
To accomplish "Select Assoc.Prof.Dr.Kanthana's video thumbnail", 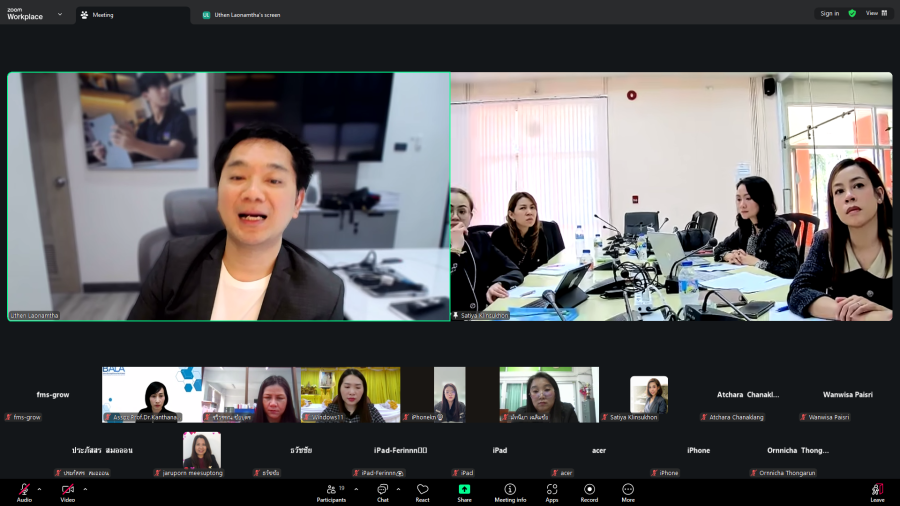I will tap(152, 394).
